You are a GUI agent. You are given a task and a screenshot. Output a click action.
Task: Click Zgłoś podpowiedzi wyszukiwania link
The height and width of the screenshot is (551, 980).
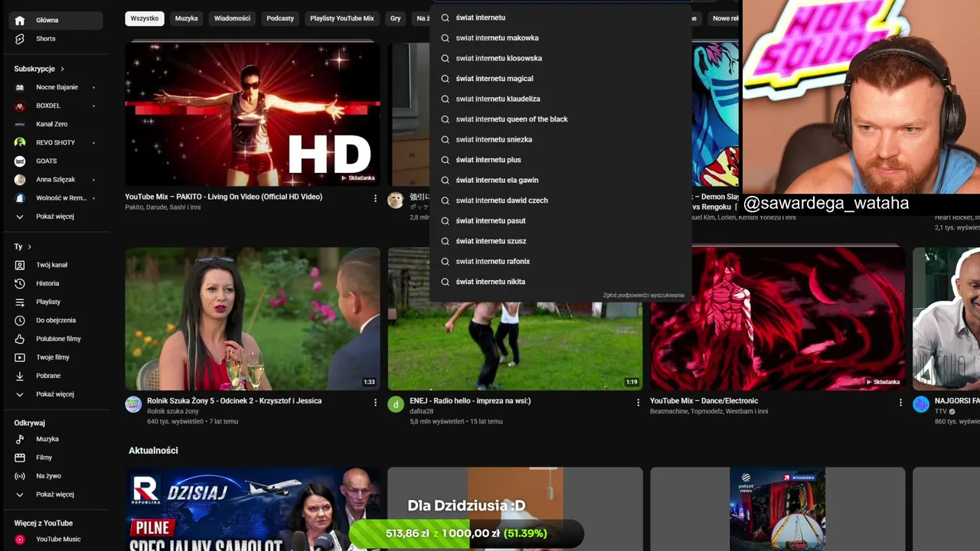pos(643,295)
